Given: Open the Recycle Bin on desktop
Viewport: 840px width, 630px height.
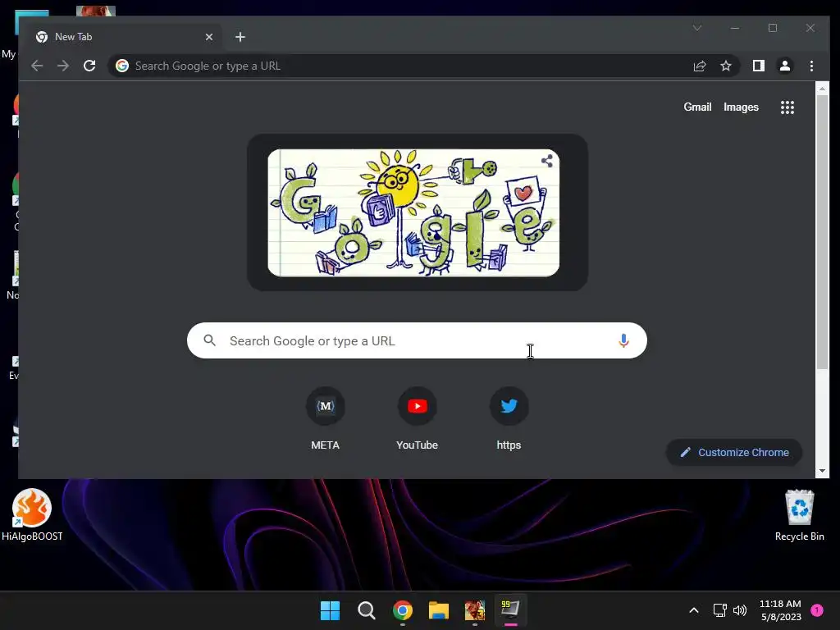Looking at the screenshot, I should click(799, 515).
